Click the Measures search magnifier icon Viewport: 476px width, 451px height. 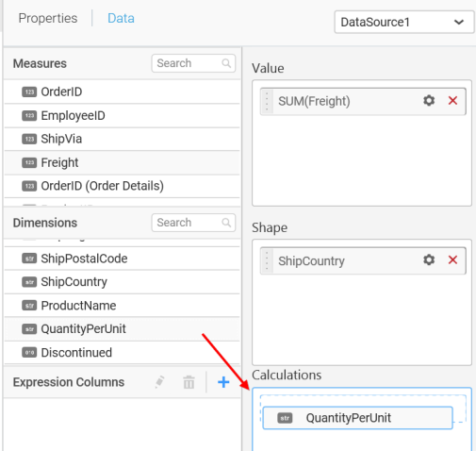[x=226, y=63]
